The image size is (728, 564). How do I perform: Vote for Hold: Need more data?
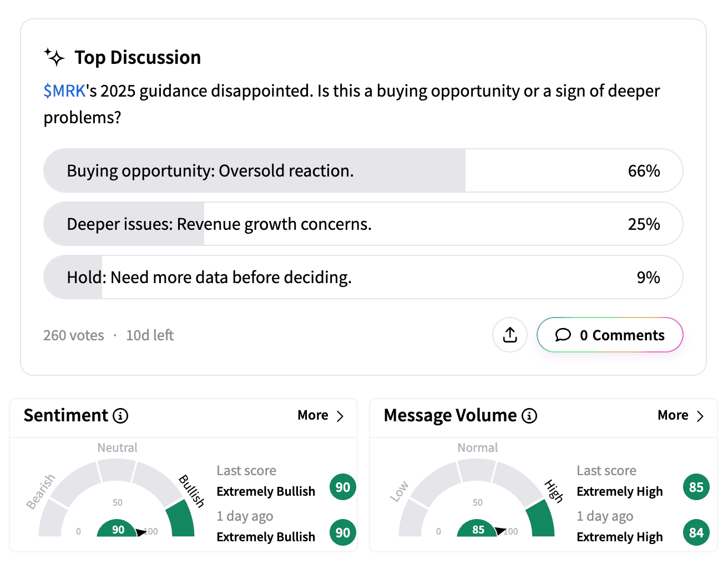(x=363, y=277)
